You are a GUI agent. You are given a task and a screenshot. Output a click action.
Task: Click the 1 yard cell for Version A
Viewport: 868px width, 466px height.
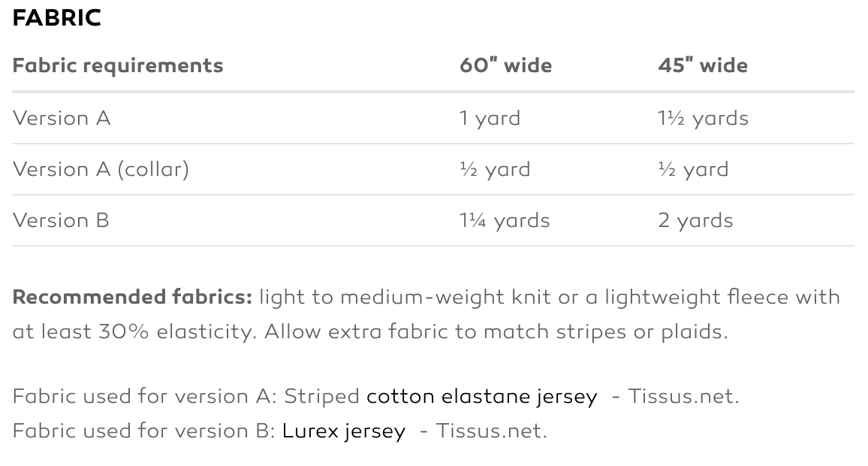tap(490, 118)
